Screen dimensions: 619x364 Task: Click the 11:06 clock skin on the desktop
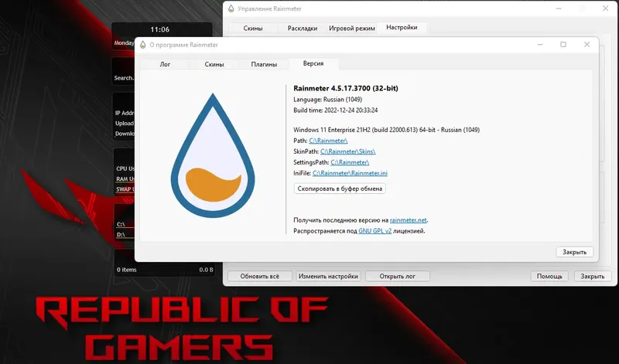tap(160, 29)
